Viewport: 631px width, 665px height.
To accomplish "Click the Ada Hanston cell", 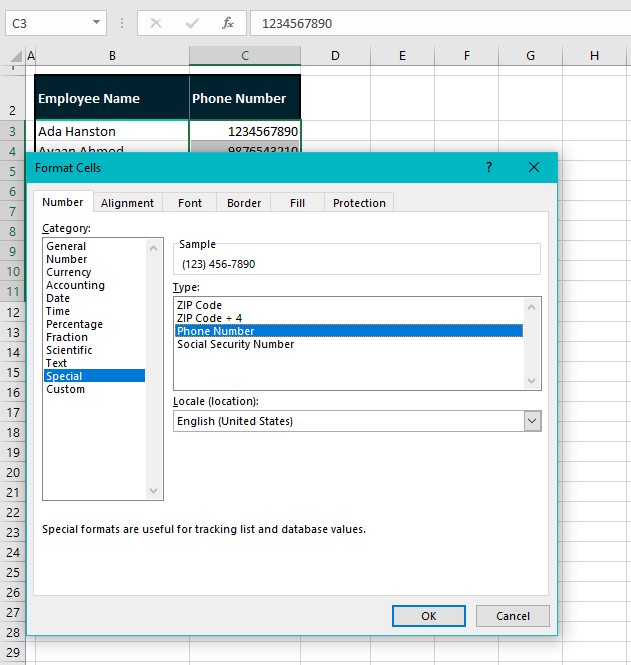I will [x=112, y=131].
